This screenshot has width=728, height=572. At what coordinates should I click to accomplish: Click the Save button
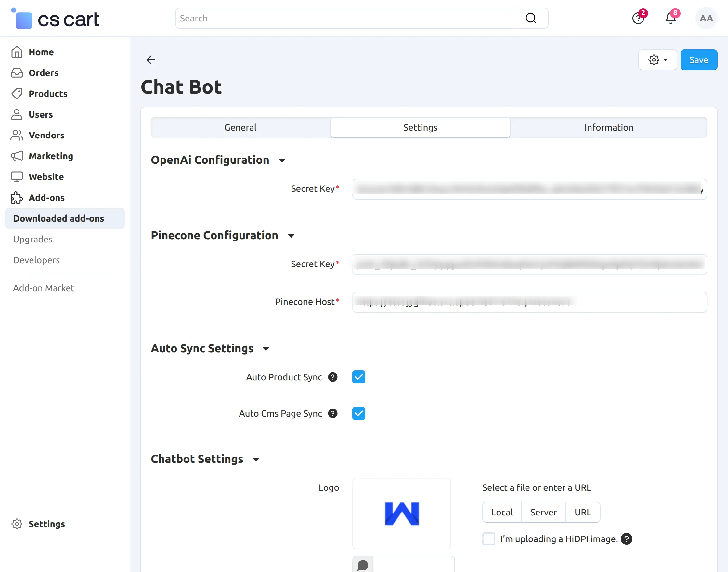tap(698, 59)
